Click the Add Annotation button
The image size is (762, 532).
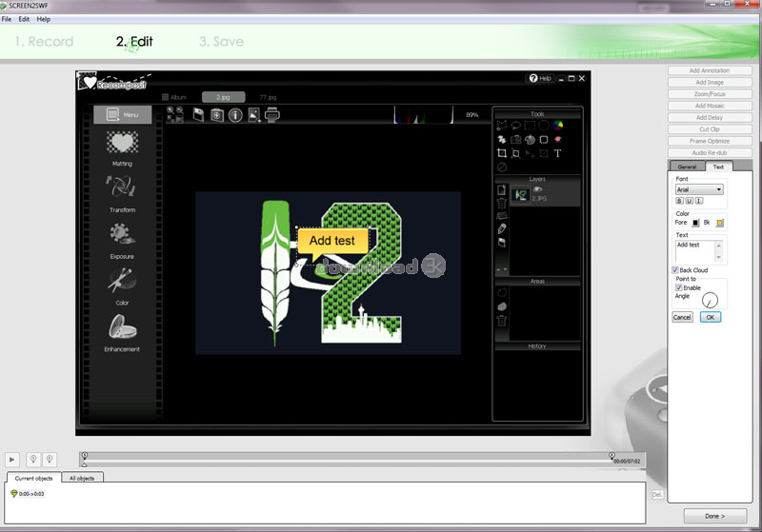pyautogui.click(x=710, y=70)
